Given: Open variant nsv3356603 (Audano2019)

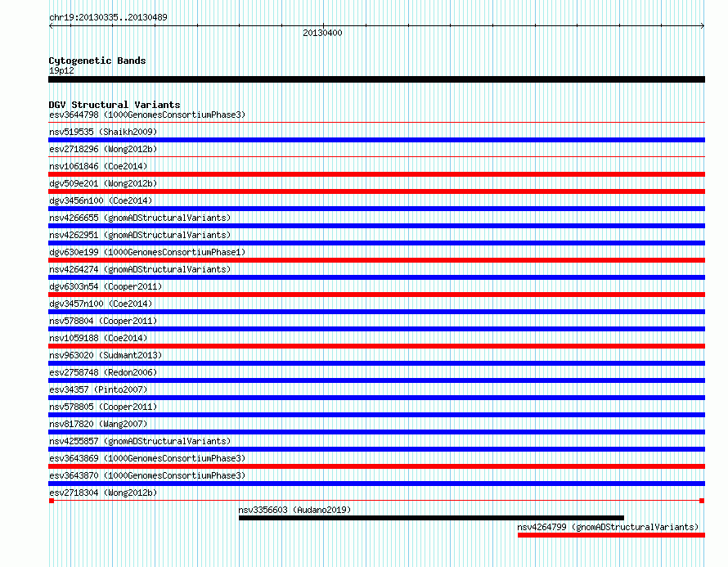Looking at the screenshot, I should pos(294,510).
